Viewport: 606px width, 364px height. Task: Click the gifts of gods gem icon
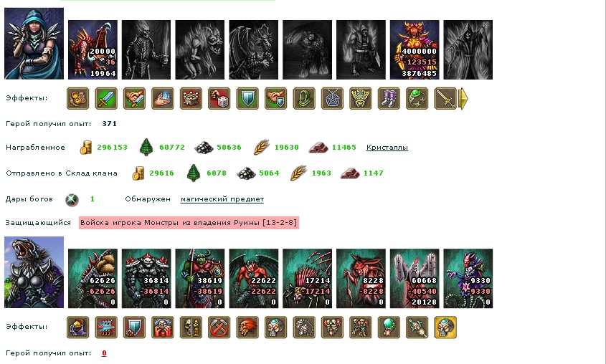pyautogui.click(x=72, y=200)
